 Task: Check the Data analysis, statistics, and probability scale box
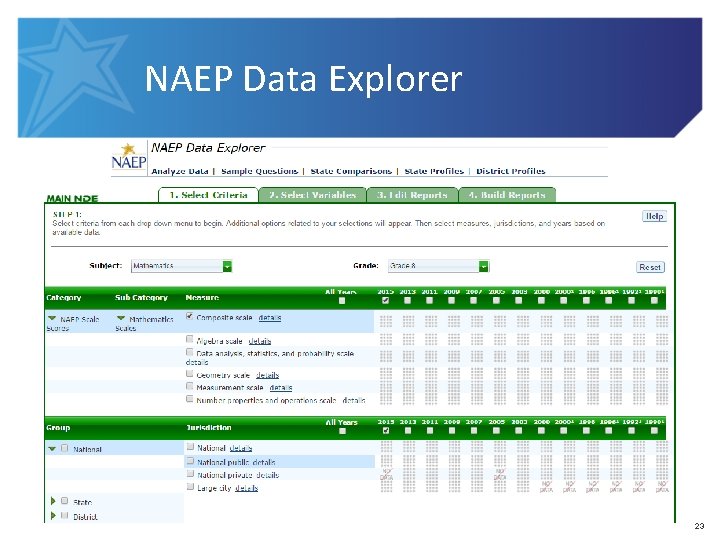[190, 352]
